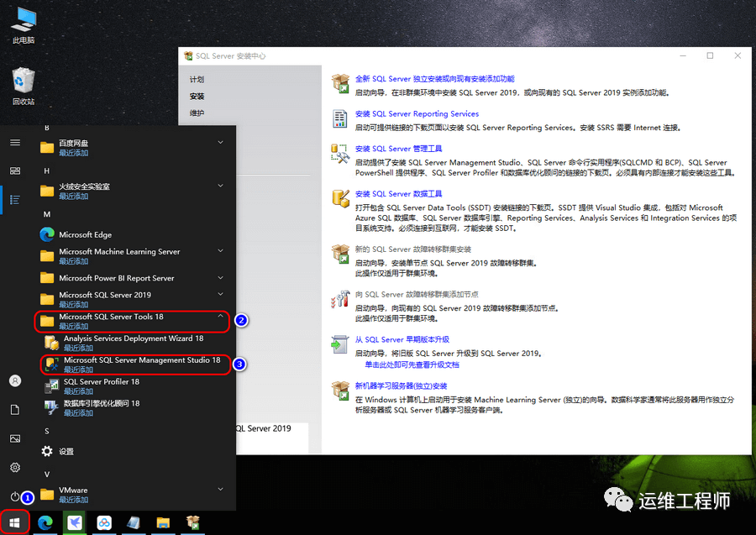Click the management tools wrench icon
This screenshot has width=756, height=535.
click(340, 154)
